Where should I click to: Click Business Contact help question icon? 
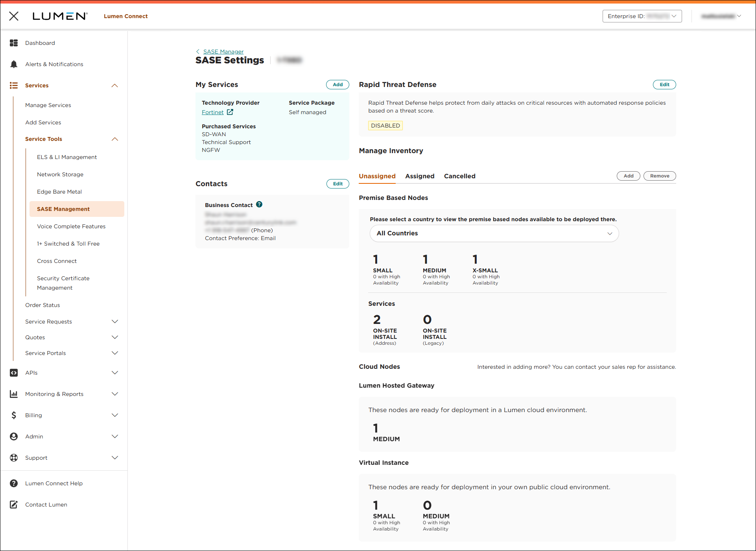pyautogui.click(x=259, y=205)
